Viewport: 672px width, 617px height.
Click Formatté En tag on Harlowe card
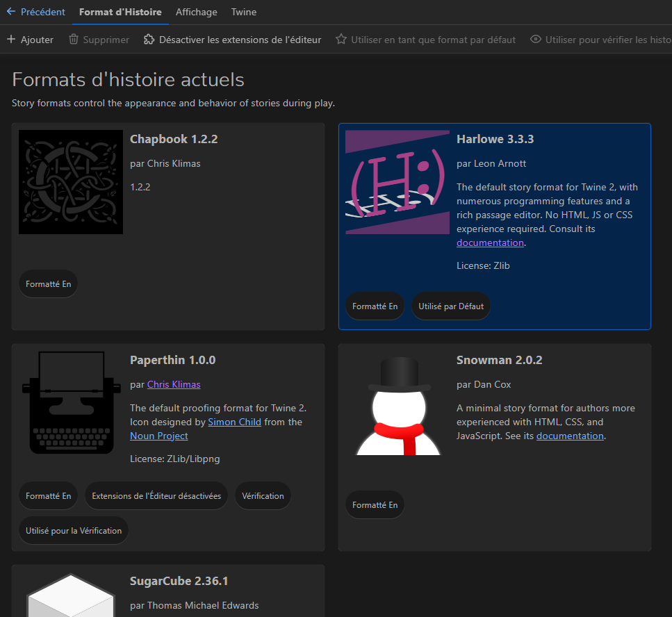pos(375,306)
